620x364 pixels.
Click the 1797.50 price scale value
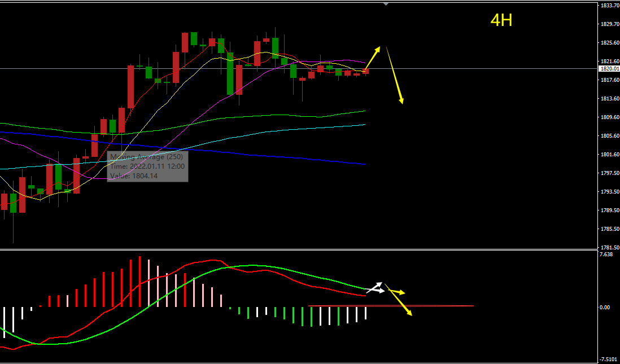(609, 173)
